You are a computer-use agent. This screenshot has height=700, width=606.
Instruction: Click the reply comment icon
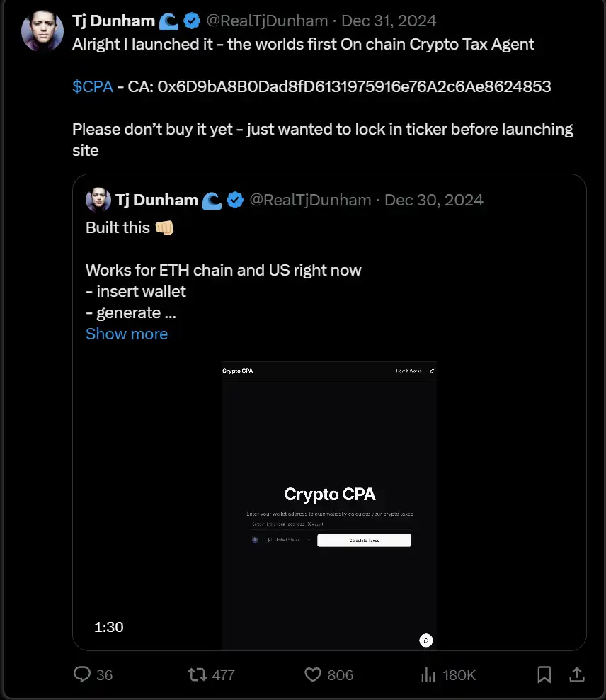coord(83,674)
